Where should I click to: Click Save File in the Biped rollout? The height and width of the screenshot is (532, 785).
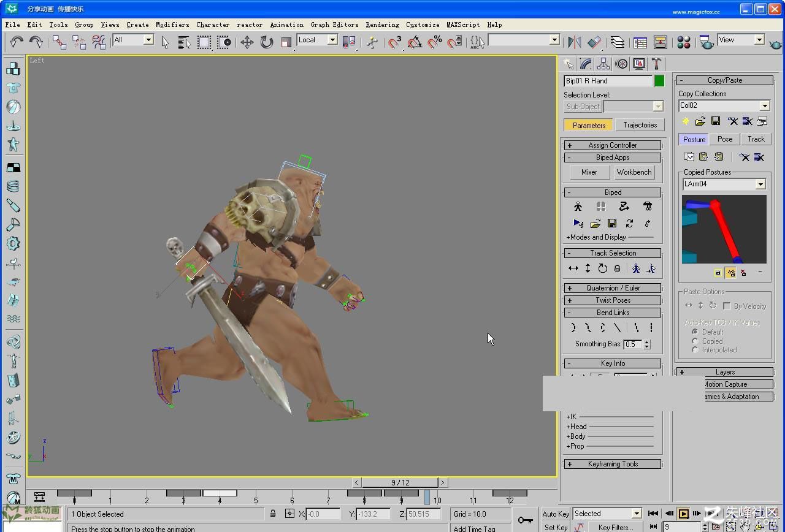click(x=612, y=223)
